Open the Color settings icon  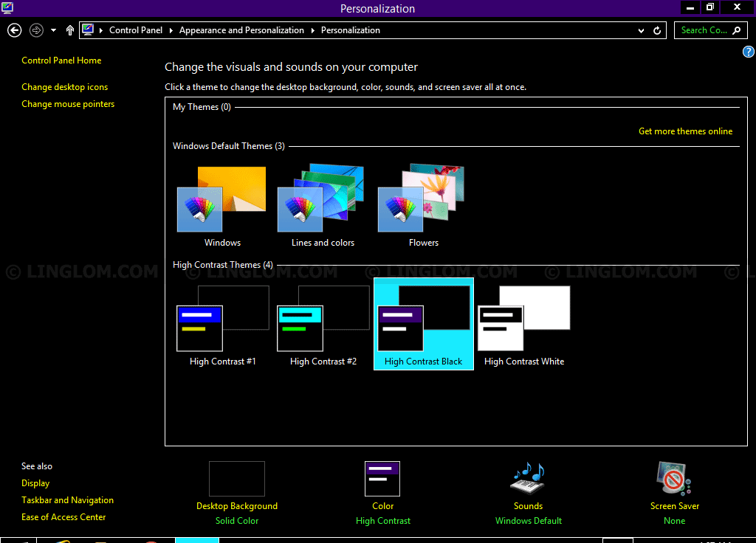coord(382,478)
